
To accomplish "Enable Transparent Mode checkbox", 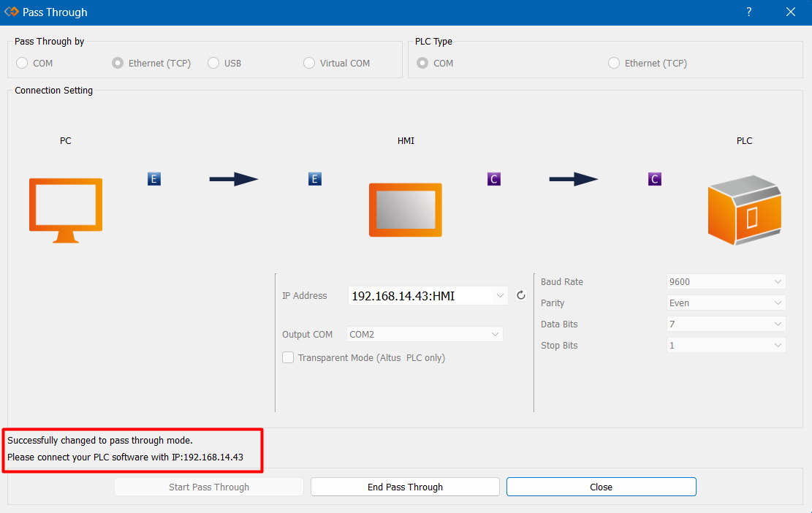I will point(289,358).
